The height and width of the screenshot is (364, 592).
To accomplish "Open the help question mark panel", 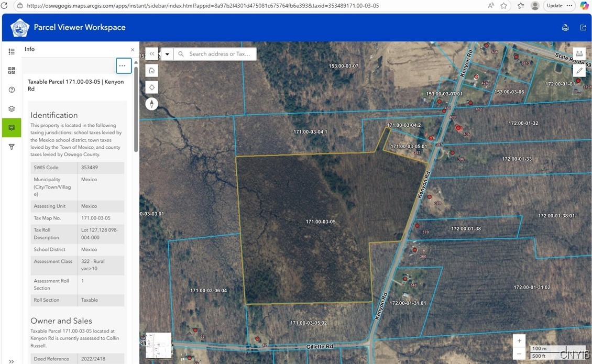I will click(12, 90).
